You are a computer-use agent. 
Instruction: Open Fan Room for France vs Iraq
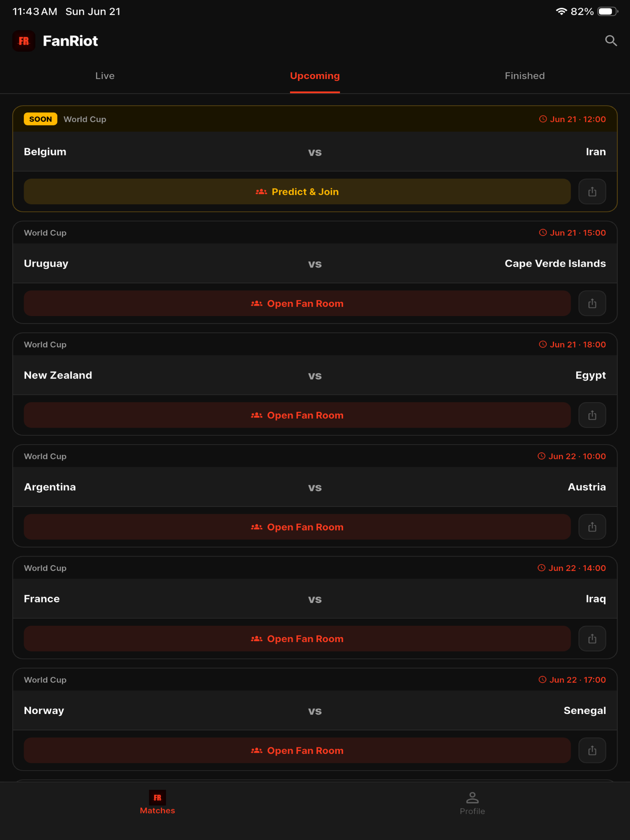tap(297, 639)
